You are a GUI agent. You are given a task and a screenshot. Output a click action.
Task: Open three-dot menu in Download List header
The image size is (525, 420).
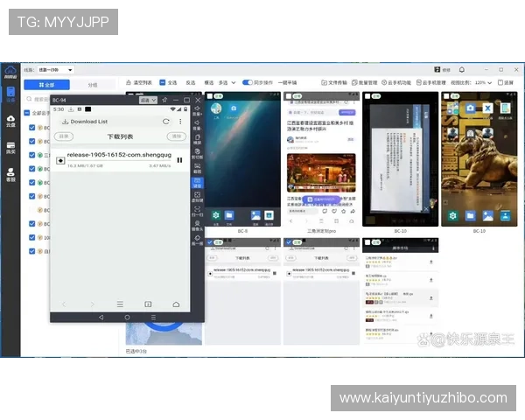(180, 122)
